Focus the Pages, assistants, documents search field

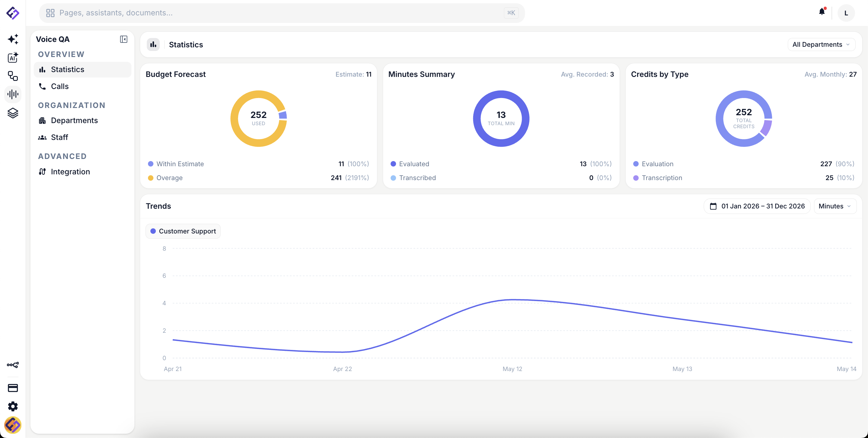[282, 13]
